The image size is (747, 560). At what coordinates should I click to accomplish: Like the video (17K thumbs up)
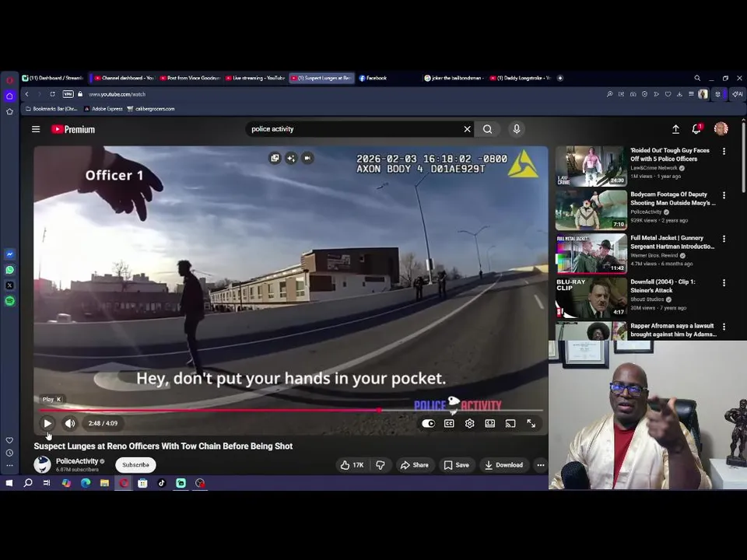pyautogui.click(x=352, y=465)
